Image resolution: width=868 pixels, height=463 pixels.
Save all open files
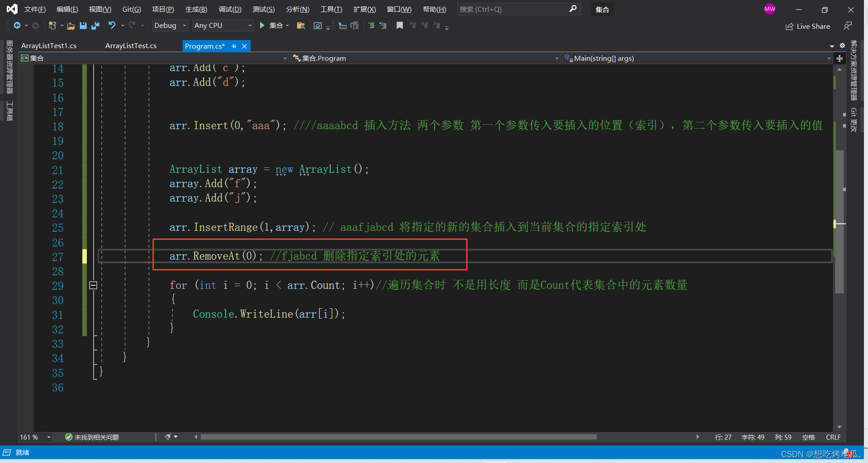pos(95,26)
